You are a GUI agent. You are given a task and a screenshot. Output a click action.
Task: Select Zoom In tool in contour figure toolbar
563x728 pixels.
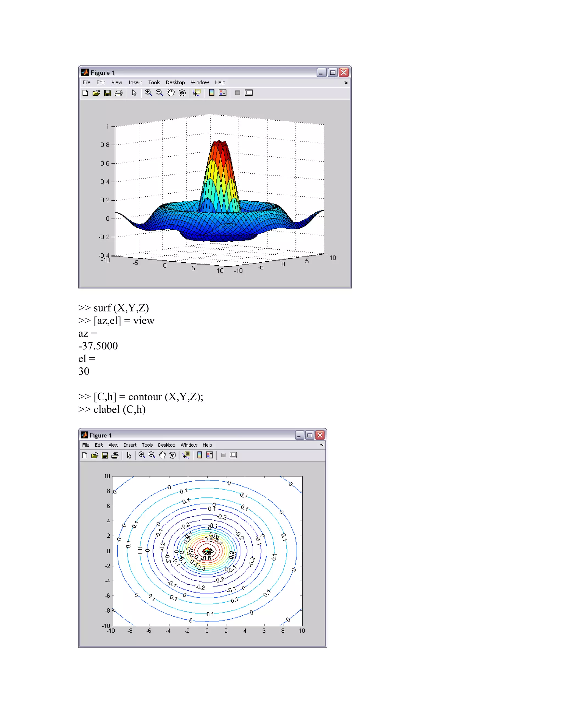point(142,455)
